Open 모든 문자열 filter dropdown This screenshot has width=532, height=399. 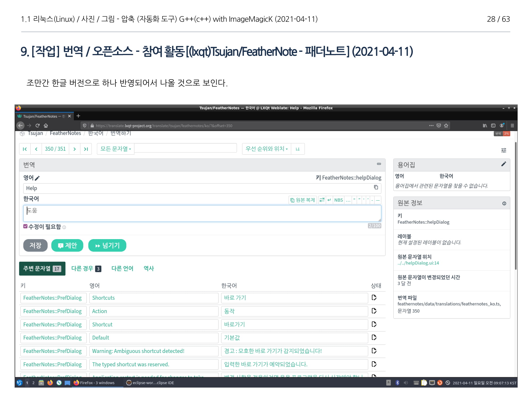pyautogui.click(x=115, y=149)
